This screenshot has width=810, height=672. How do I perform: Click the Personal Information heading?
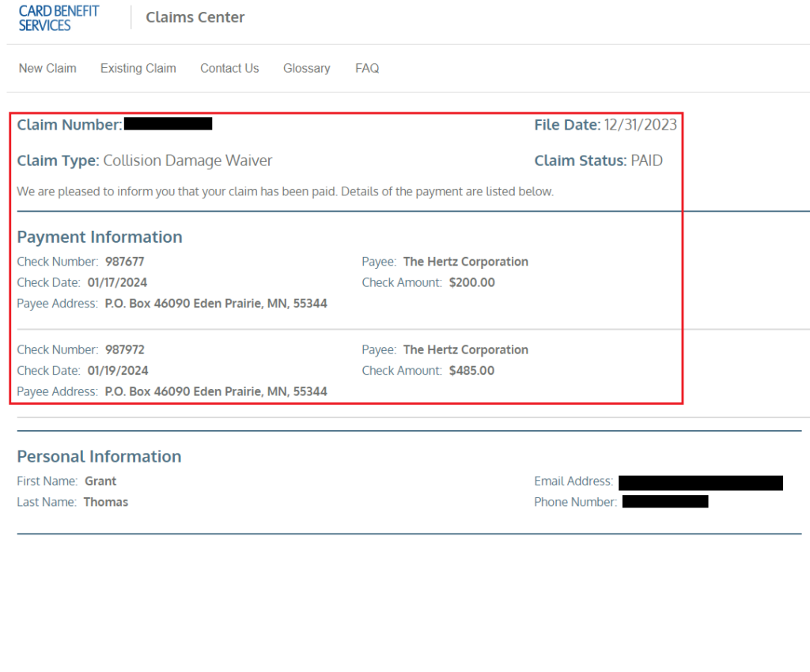99,456
